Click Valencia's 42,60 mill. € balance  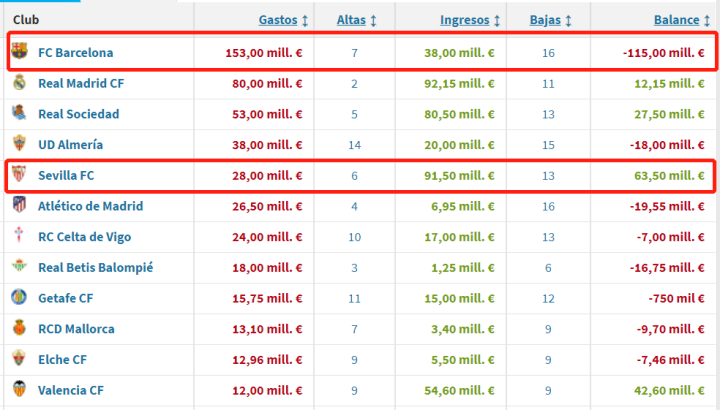coord(669,391)
